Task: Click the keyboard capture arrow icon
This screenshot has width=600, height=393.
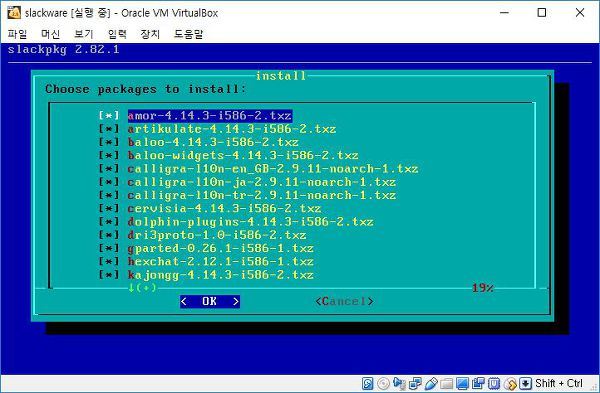Action: (526, 383)
